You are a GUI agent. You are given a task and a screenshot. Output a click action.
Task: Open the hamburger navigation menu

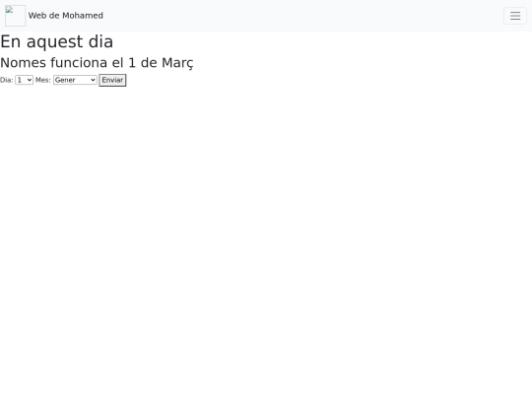tap(515, 16)
